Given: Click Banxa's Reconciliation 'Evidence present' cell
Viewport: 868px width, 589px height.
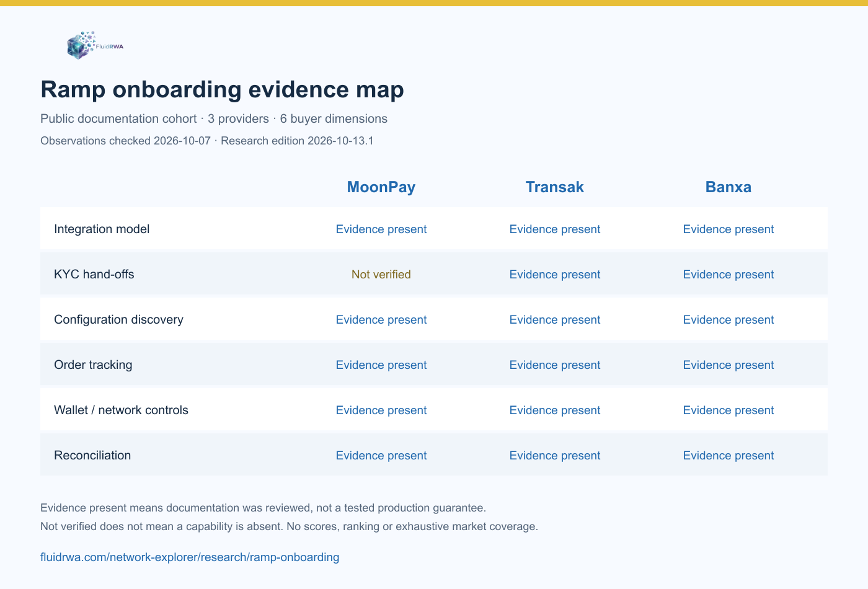Looking at the screenshot, I should [728, 455].
